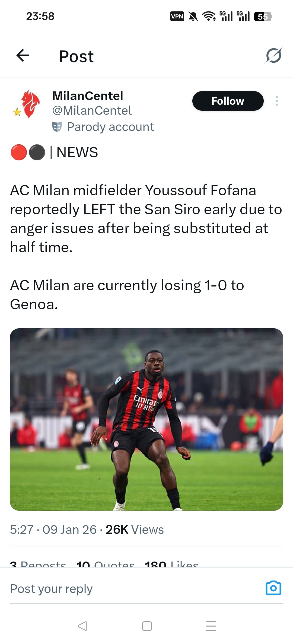Tap the VPN status bar icon
Viewport: 293px width, 644px height.
pos(177,17)
